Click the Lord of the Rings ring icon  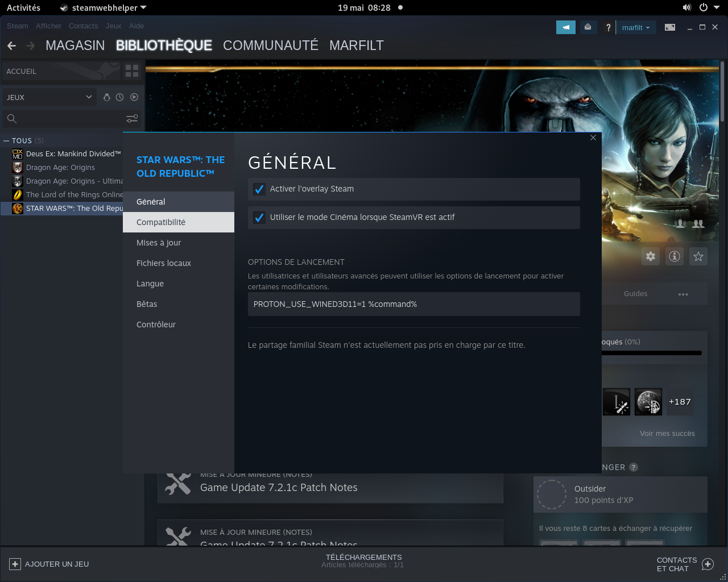[x=18, y=194]
